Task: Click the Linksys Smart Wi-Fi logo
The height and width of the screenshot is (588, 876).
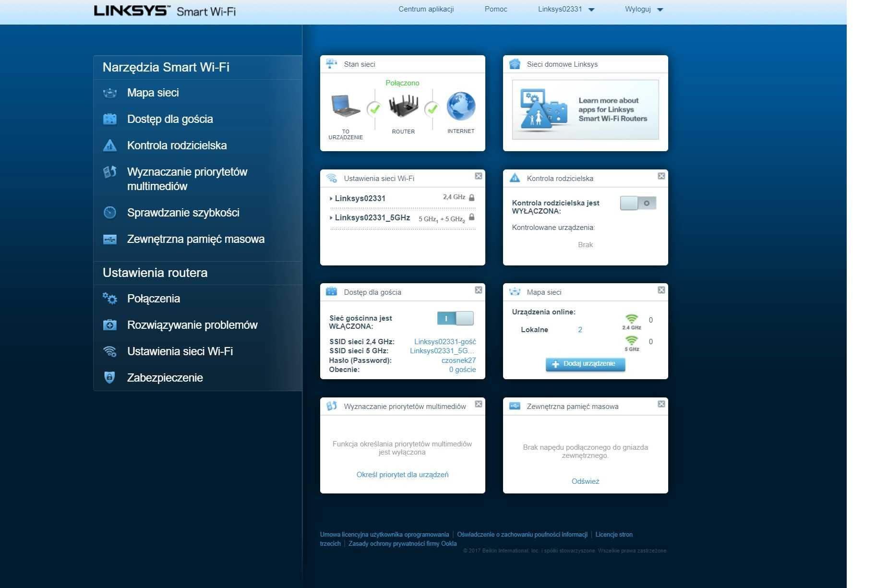Action: coord(165,11)
